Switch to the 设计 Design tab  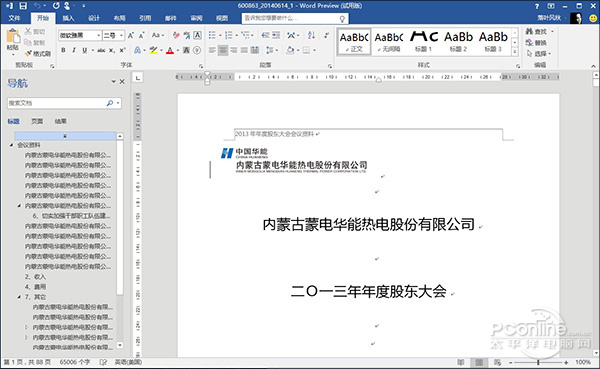94,18
